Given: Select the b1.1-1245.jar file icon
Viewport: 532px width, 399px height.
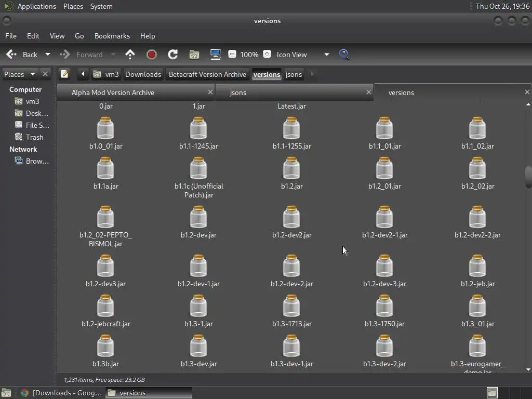Looking at the screenshot, I should pyautogui.click(x=198, y=128).
